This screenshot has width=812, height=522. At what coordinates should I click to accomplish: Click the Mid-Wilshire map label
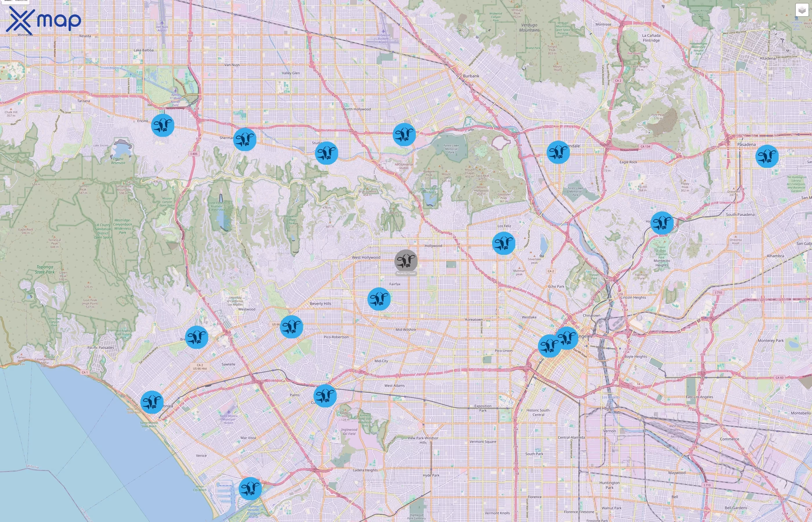coord(406,329)
